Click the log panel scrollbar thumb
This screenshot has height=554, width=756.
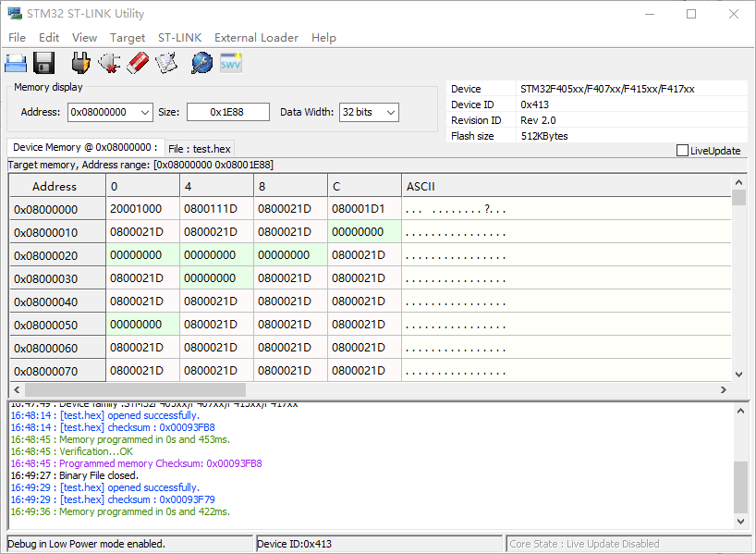pos(740,486)
